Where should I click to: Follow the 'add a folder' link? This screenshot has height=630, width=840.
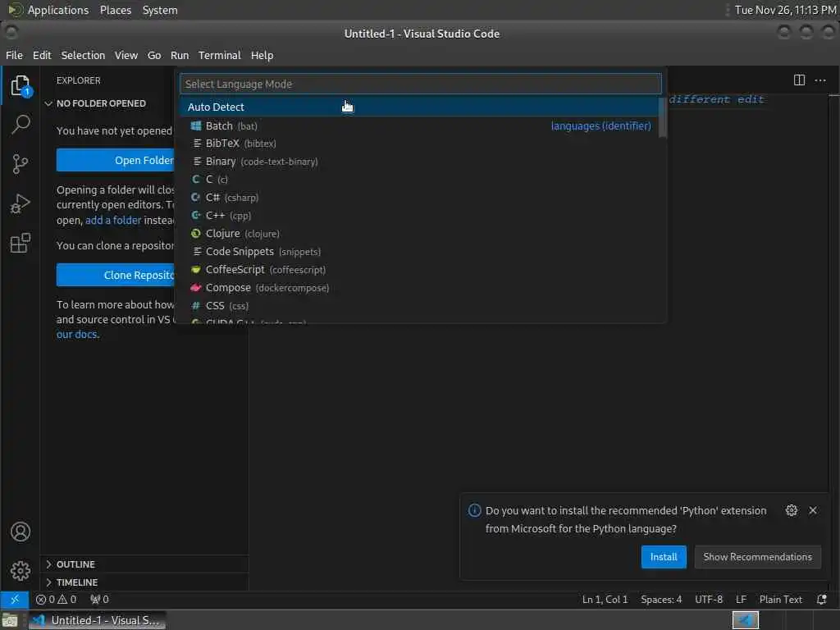click(113, 220)
